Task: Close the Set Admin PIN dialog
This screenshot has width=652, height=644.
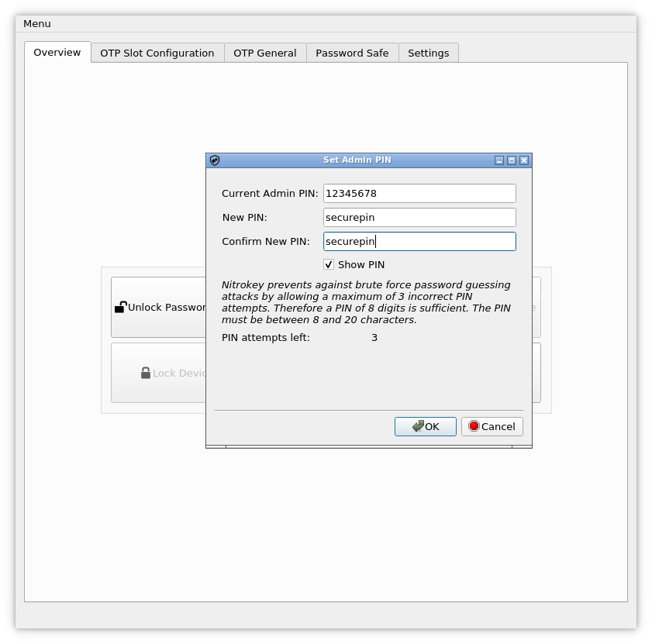Action: point(524,160)
